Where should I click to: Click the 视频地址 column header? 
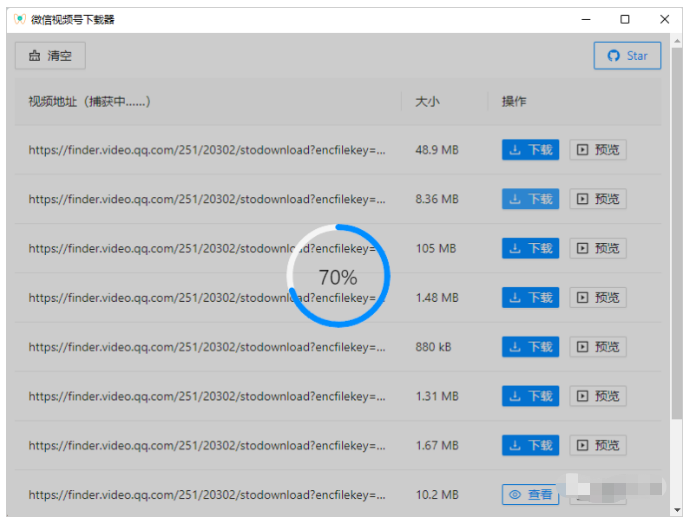[89, 102]
